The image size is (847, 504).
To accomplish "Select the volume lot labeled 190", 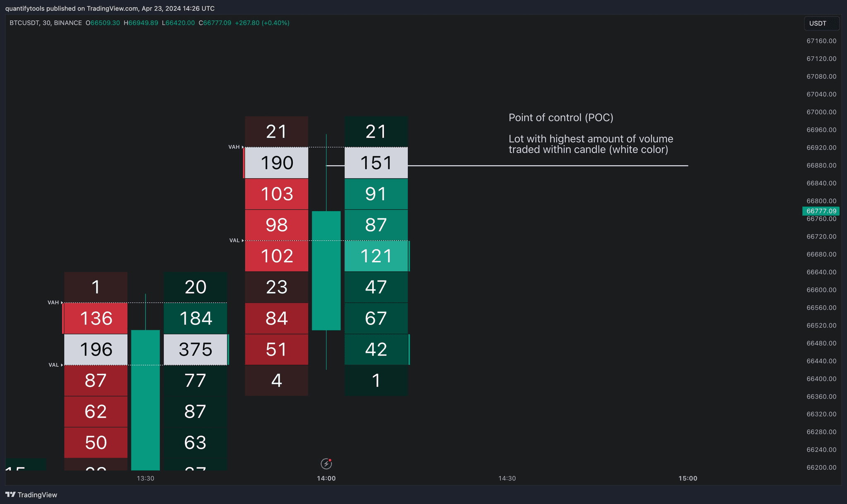I will point(276,162).
